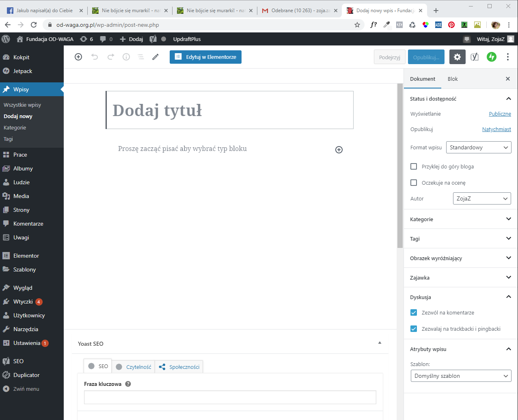Expand the Kategorie panel
This screenshot has height=420, width=518.
[x=460, y=219]
